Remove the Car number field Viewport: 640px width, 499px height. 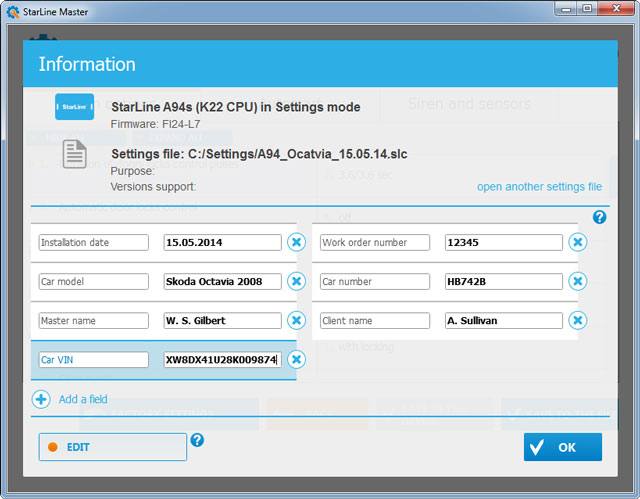(x=578, y=281)
